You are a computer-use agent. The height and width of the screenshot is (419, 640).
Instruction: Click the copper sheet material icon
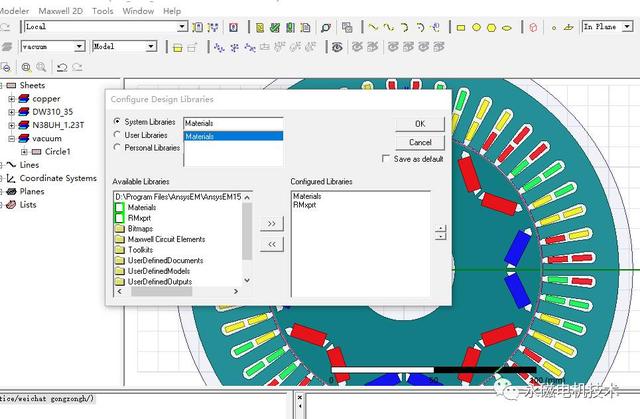25,99
